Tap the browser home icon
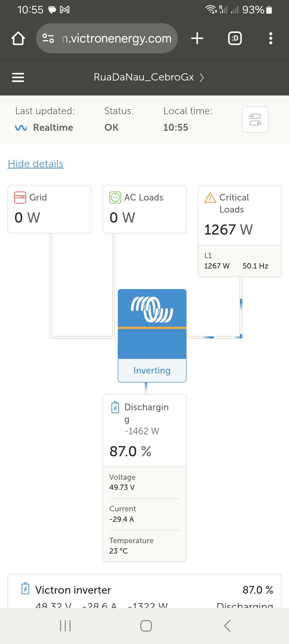Image resolution: width=289 pixels, height=644 pixels. 18,38
